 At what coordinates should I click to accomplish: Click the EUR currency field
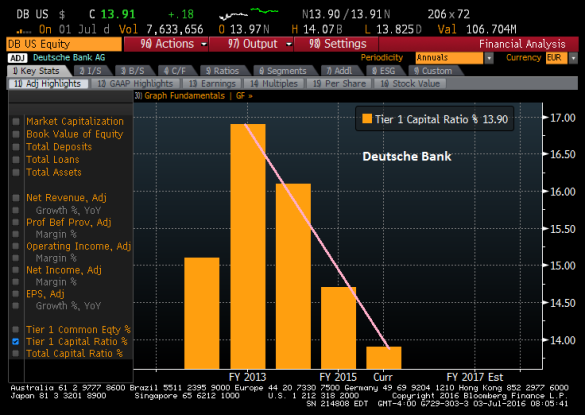pos(556,58)
